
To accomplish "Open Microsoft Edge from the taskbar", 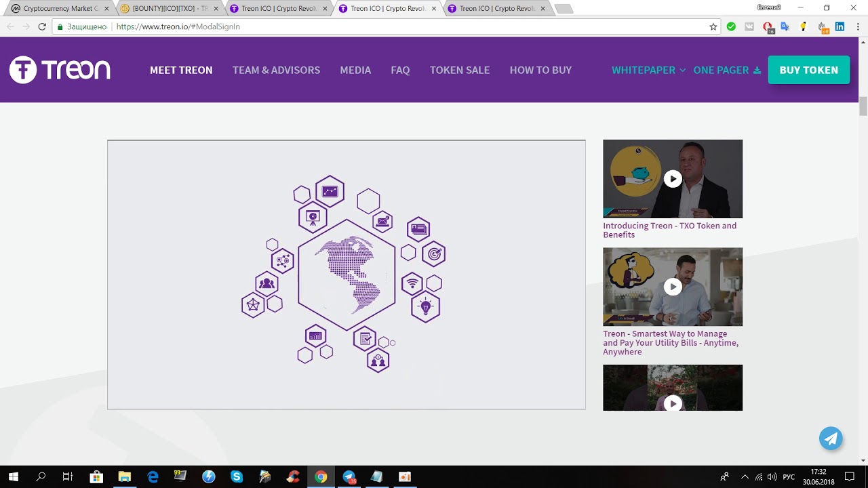I will click(x=153, y=476).
